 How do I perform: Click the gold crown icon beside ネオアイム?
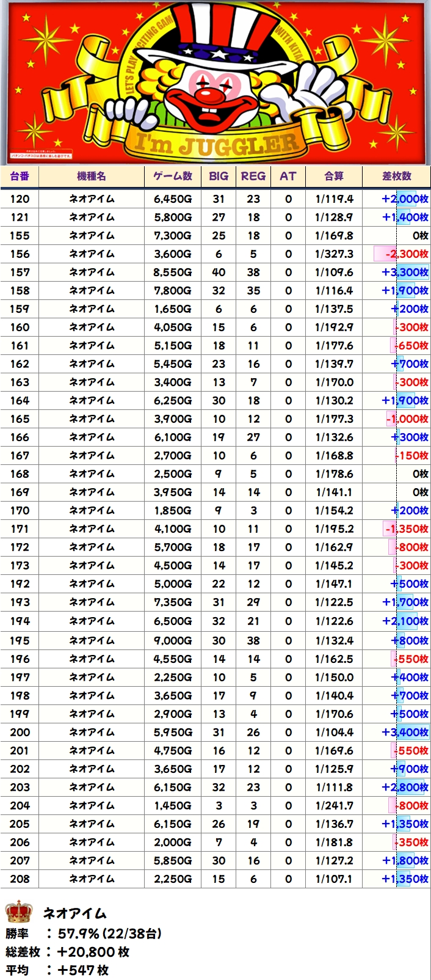pyautogui.click(x=18, y=912)
